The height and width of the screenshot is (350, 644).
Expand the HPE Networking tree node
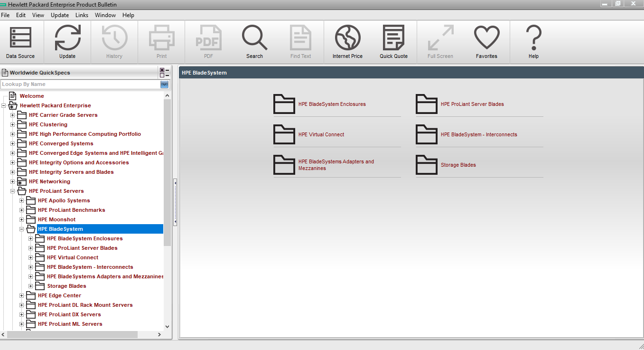pos(12,181)
